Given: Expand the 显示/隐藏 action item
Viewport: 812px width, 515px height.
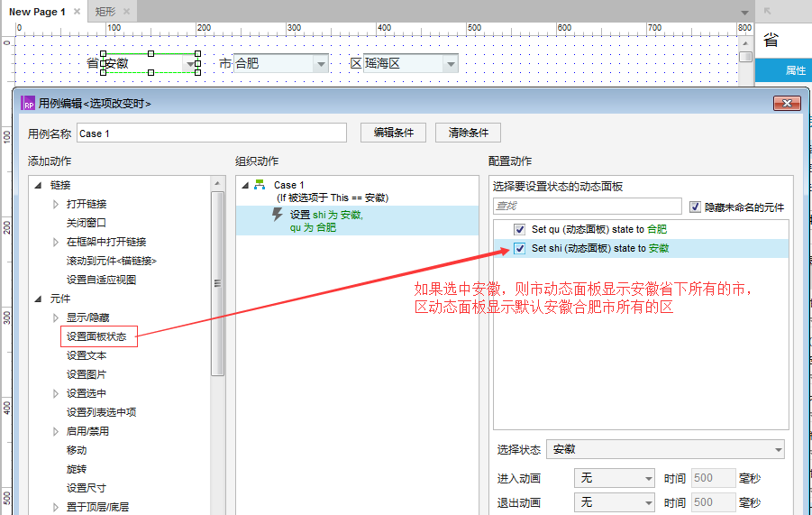Looking at the screenshot, I should [56, 317].
